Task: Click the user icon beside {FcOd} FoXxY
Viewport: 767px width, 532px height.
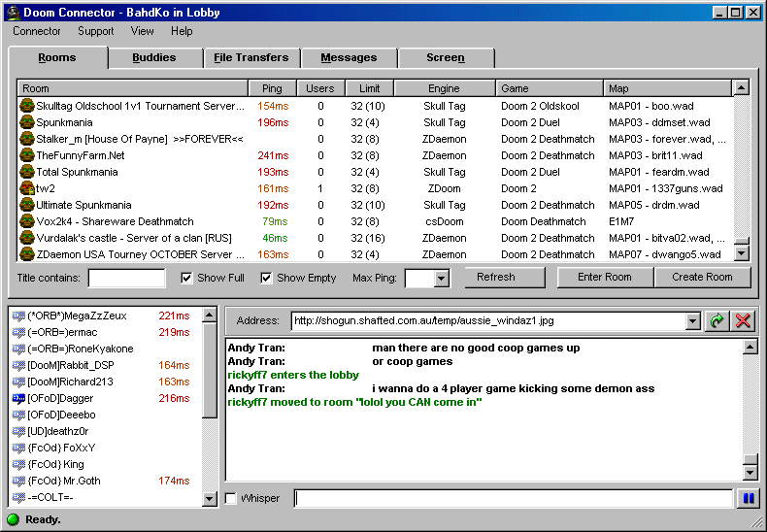Action: coord(18,448)
